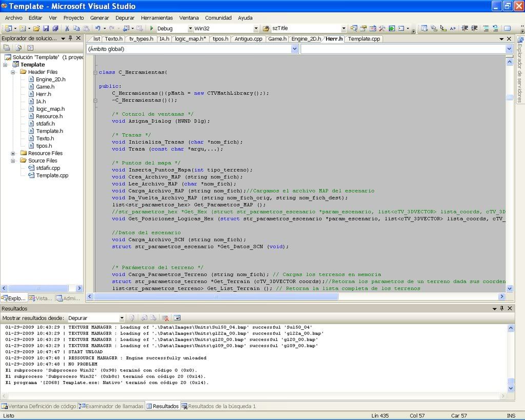Switch to the Antiguo.cpp editor tab

click(x=248, y=39)
